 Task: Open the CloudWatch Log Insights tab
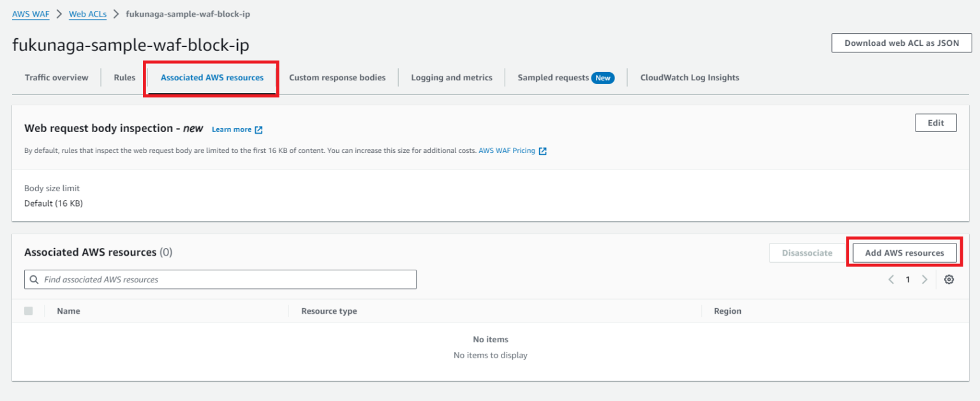690,77
